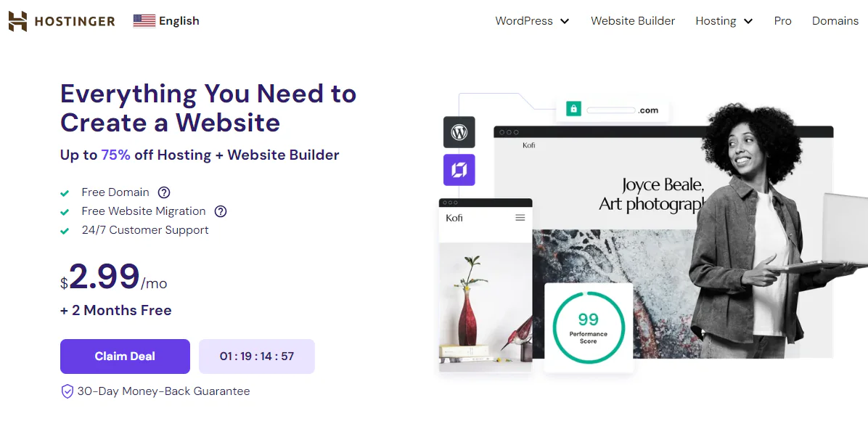Open the Website Builder menu item
The image size is (868, 440).
633,21
